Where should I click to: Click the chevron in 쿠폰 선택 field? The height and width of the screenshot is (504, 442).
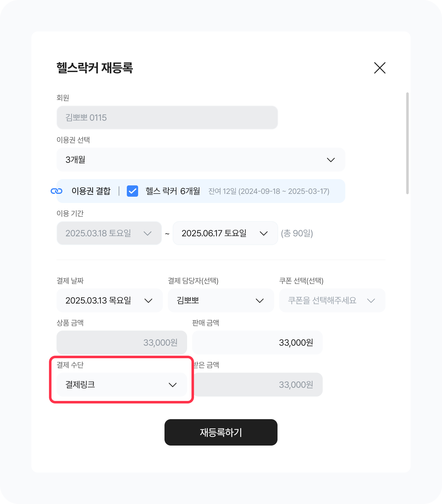pyautogui.click(x=371, y=301)
